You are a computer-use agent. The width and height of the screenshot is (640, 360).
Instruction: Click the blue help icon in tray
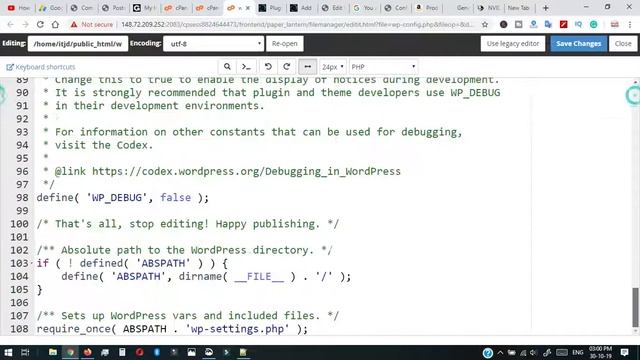pyautogui.click(x=487, y=353)
